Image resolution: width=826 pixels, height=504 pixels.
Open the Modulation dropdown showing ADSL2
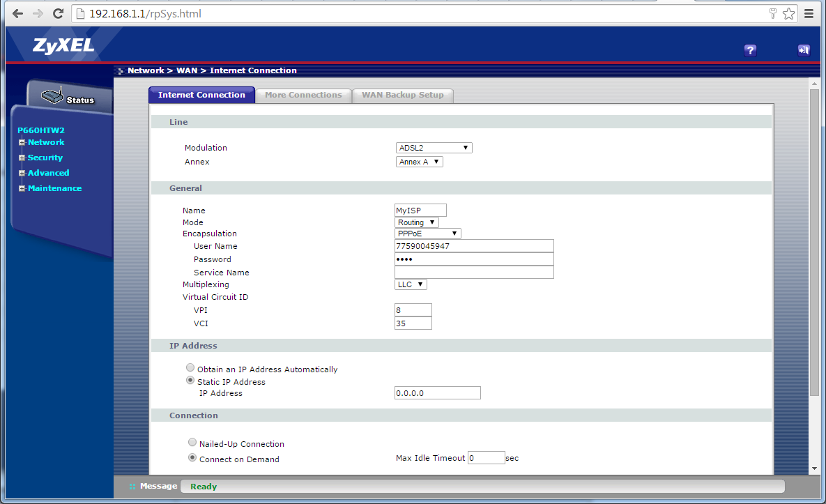pos(434,148)
